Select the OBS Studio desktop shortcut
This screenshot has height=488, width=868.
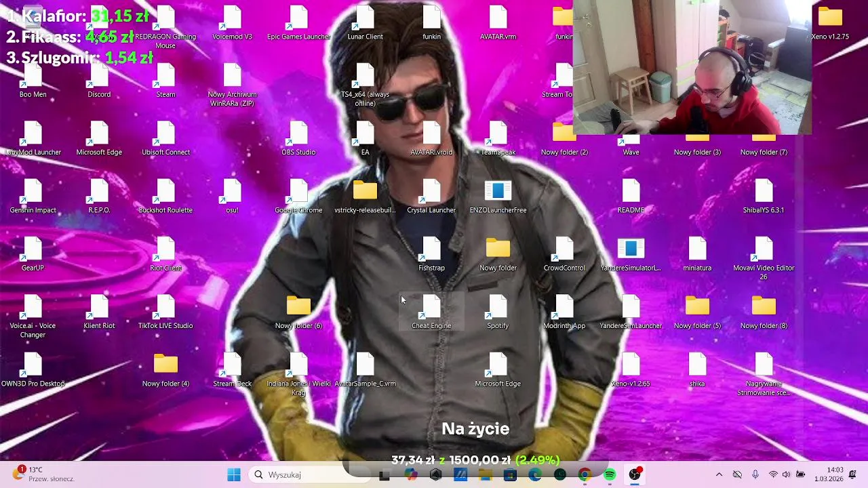click(298, 140)
